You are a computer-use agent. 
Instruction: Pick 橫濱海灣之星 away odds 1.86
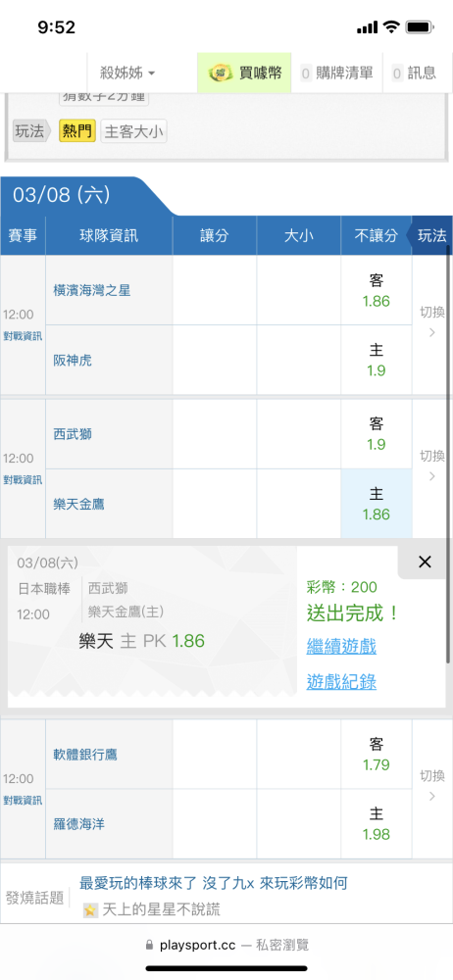click(377, 291)
